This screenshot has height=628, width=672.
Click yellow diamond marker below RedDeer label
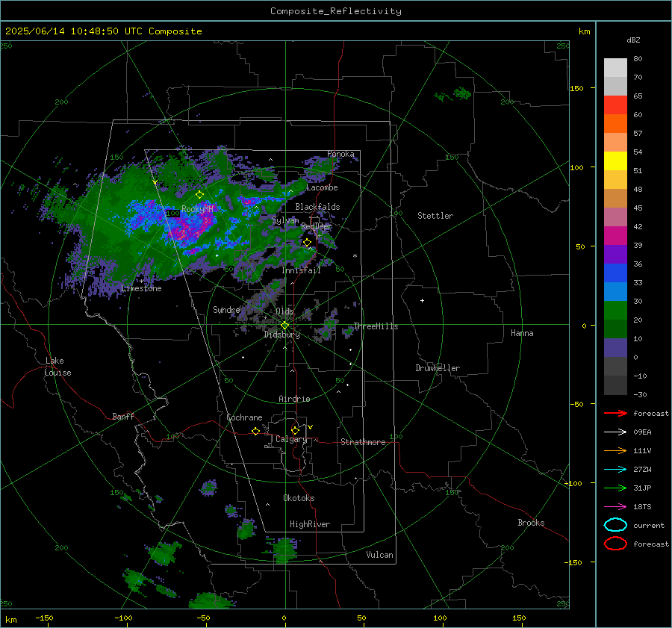[307, 243]
